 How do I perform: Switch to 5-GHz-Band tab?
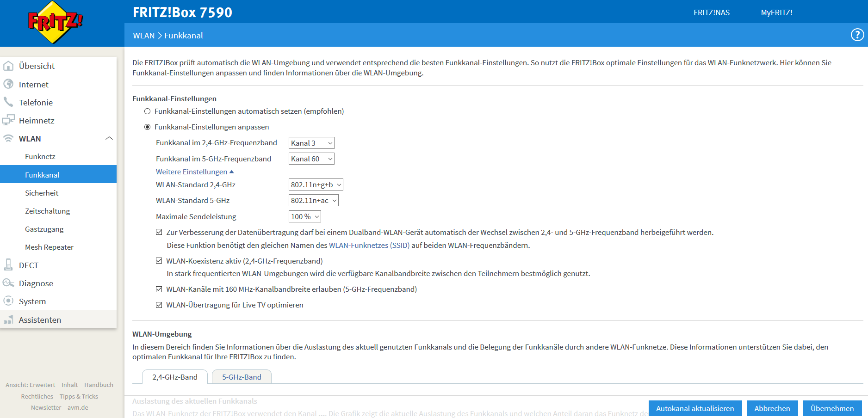click(242, 377)
